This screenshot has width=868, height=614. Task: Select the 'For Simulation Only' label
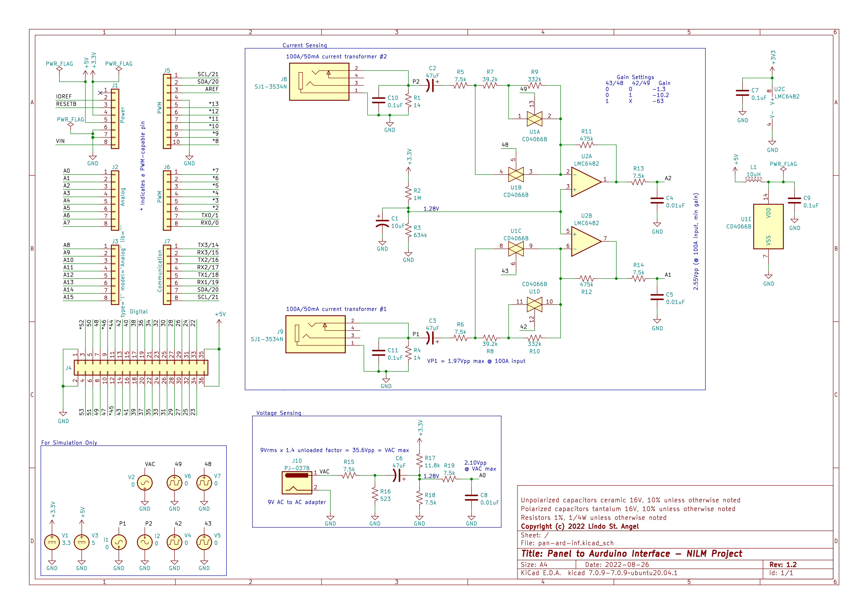(x=69, y=443)
